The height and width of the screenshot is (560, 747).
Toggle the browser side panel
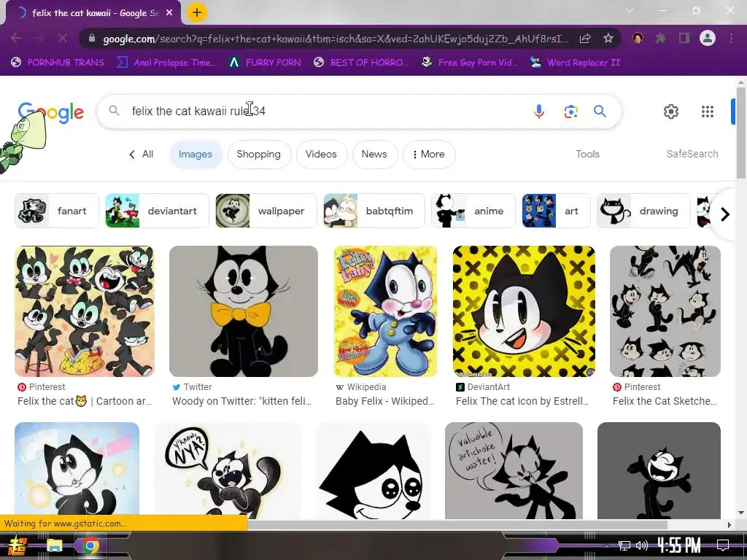[684, 38]
